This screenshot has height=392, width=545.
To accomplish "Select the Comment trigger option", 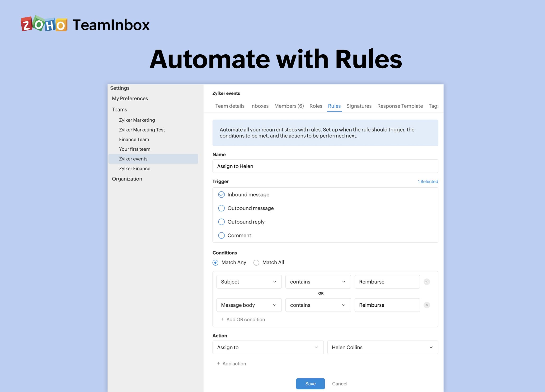I will (x=221, y=235).
